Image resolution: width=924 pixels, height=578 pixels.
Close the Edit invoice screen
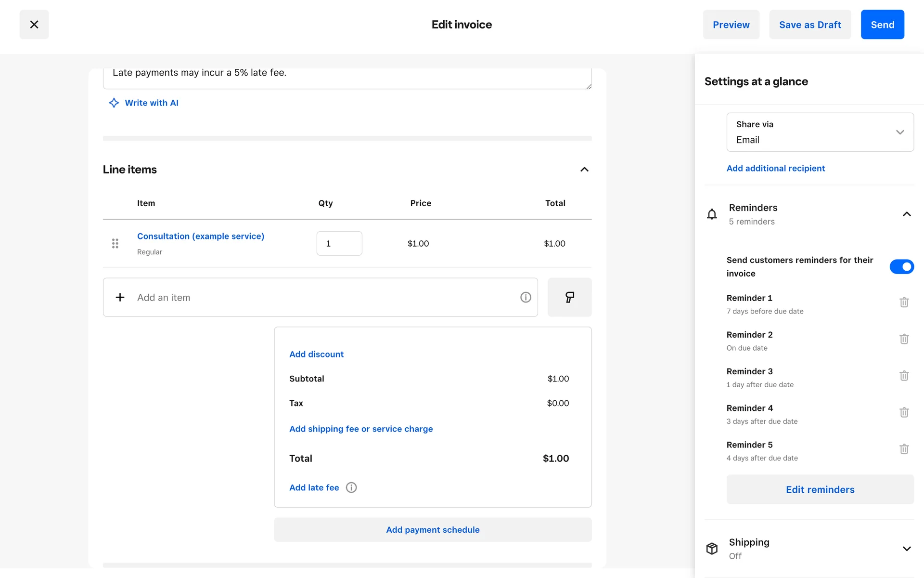pyautogui.click(x=34, y=25)
